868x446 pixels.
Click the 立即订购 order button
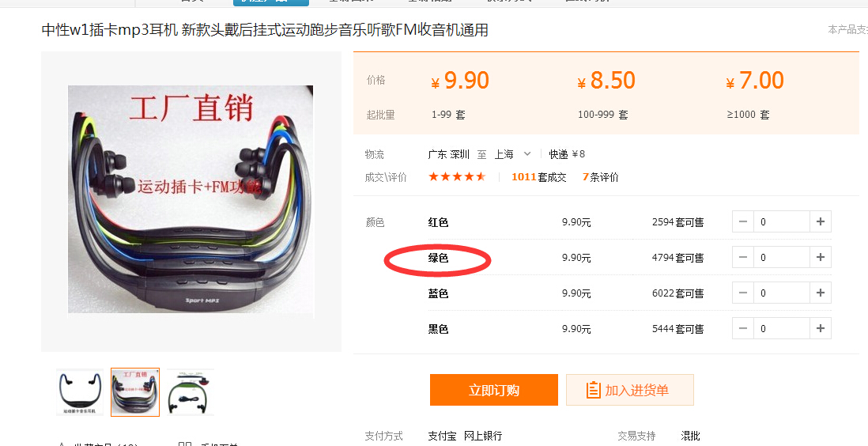[x=494, y=390]
